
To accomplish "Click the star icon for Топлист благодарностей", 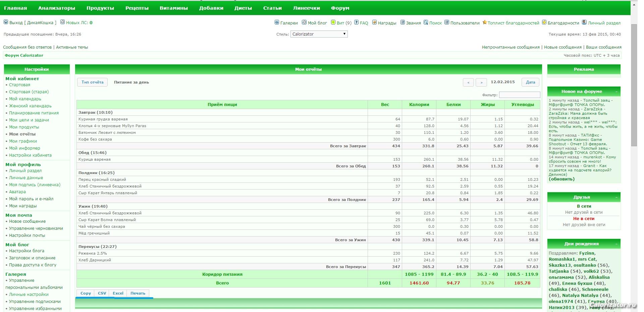I will [484, 22].
